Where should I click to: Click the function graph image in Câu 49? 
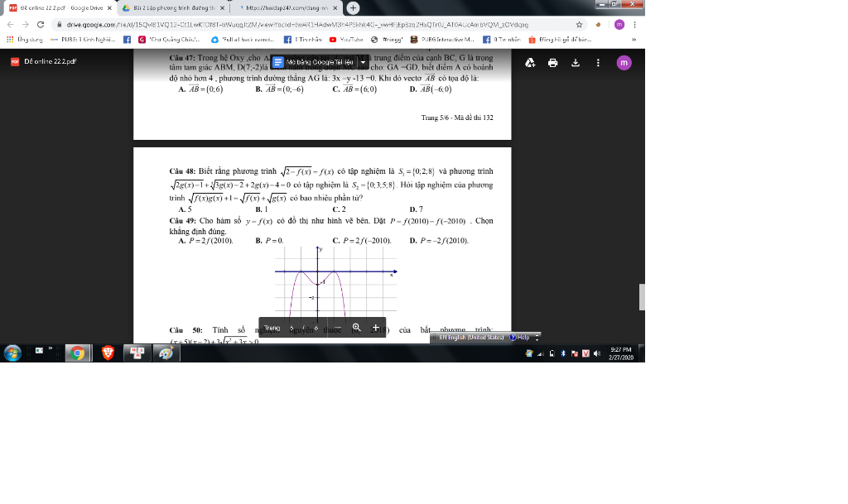pos(335,284)
